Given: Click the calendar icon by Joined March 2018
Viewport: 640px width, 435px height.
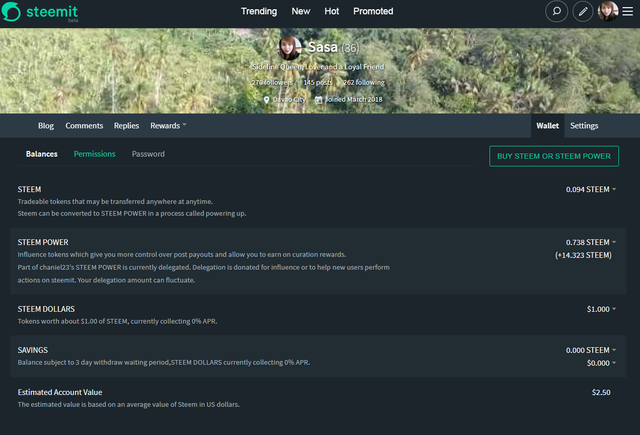Looking at the screenshot, I should pyautogui.click(x=318, y=100).
